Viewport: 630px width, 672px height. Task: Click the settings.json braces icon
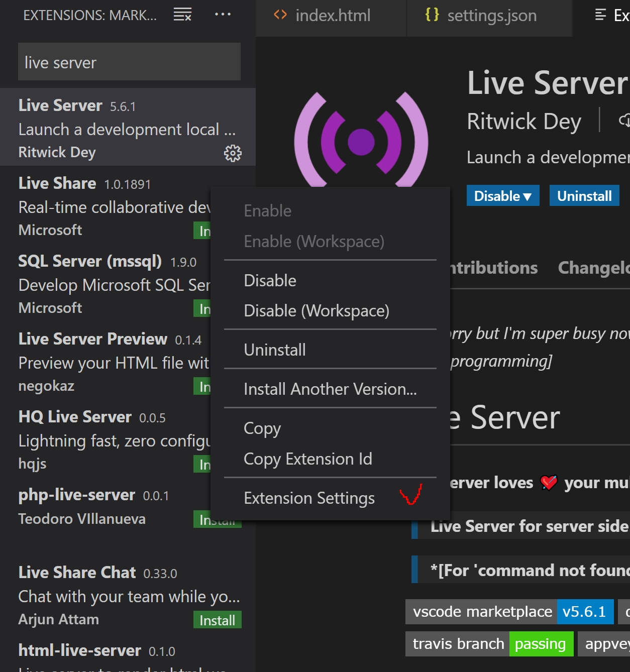point(432,15)
